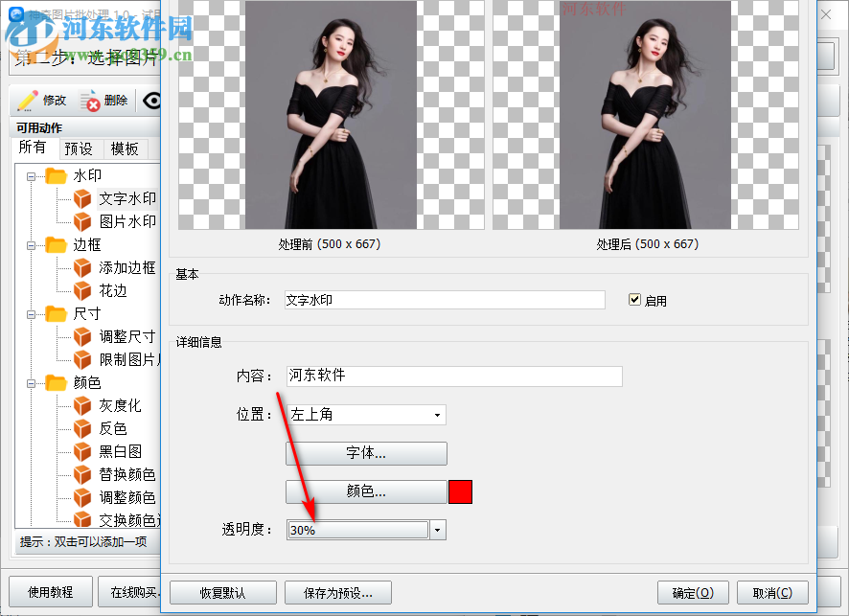The width and height of the screenshot is (849, 616).
Task: Open the 透明度 dropdown arrow
Action: tap(438, 530)
